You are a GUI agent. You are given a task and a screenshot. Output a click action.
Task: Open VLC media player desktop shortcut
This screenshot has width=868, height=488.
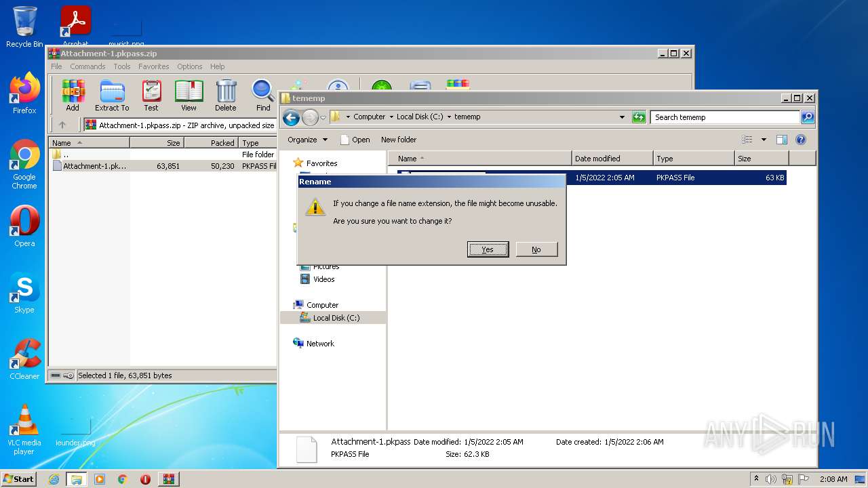[24, 430]
